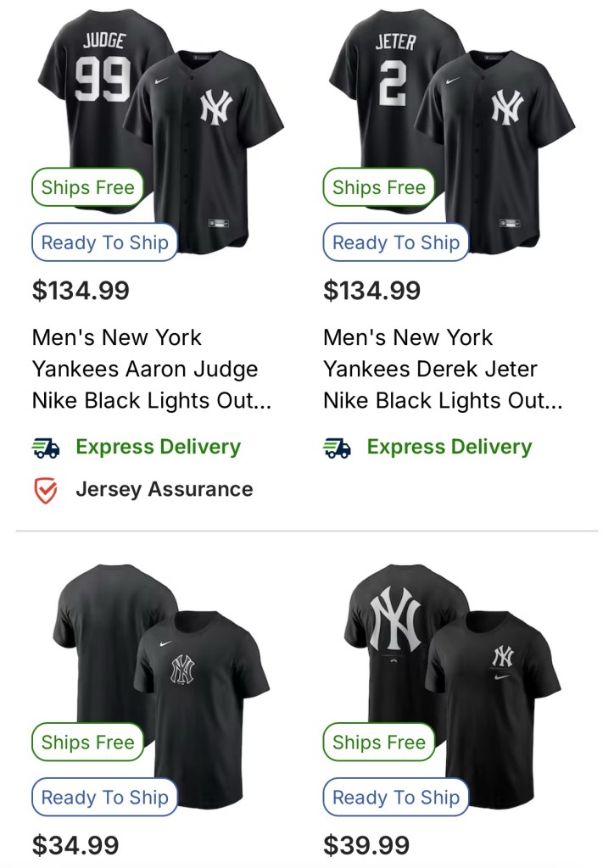Click Express Delivery text under Judge jersey
Viewport: 614px width, 868px height.
[x=158, y=447]
